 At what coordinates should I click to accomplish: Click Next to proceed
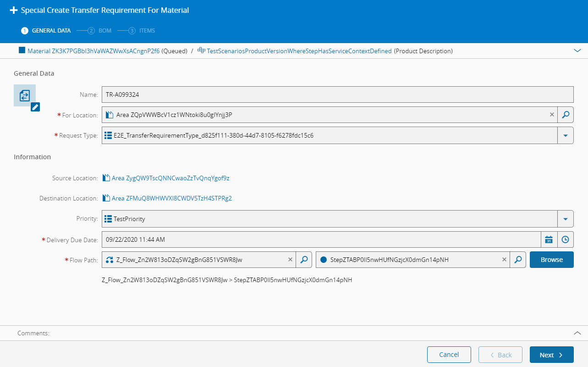[551, 355]
